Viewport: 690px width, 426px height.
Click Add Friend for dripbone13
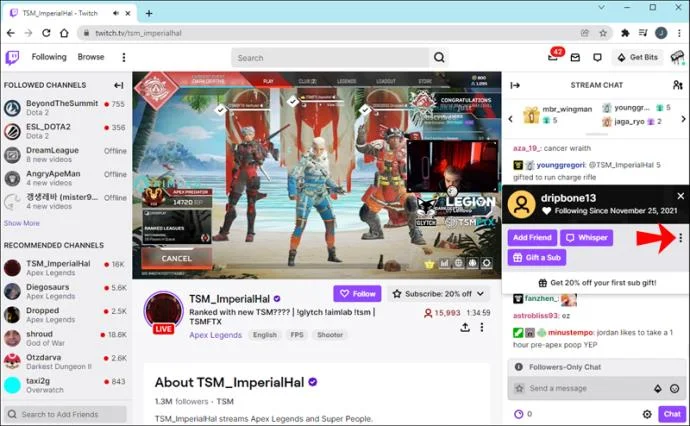pyautogui.click(x=532, y=238)
